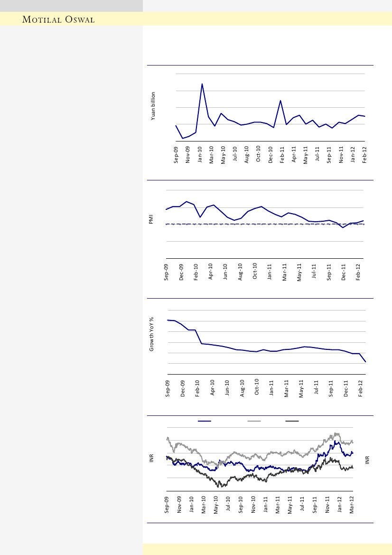Click the Jan-10 peak on Yuan chart
The height and width of the screenshot is (555, 392).
click(x=202, y=84)
